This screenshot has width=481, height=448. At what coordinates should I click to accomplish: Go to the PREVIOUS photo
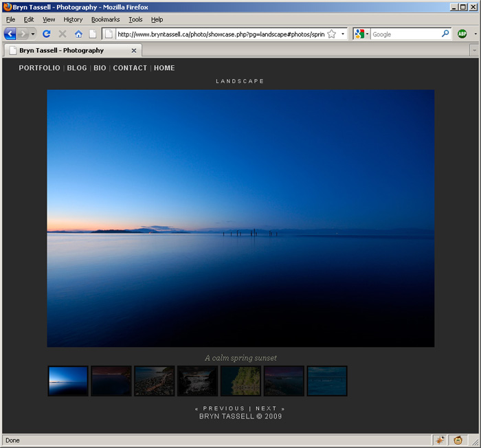pos(220,408)
